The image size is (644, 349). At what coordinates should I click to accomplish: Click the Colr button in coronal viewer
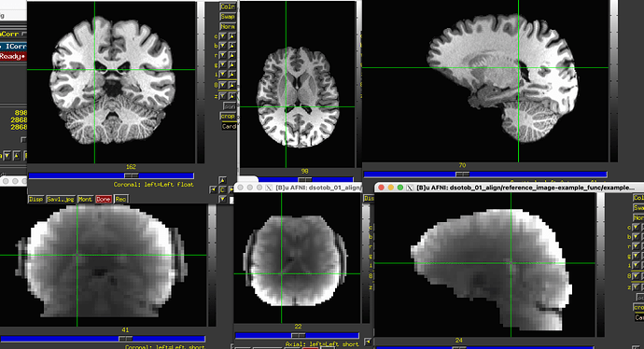click(x=228, y=7)
